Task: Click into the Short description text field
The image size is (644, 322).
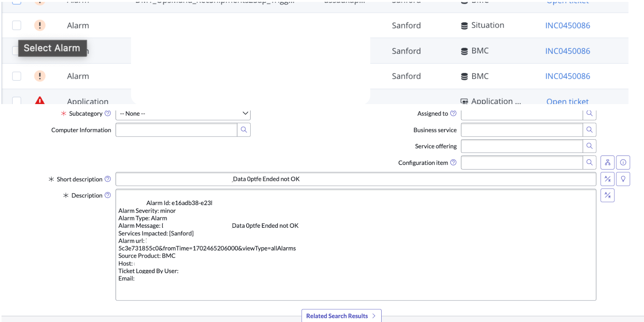Action: point(356,179)
